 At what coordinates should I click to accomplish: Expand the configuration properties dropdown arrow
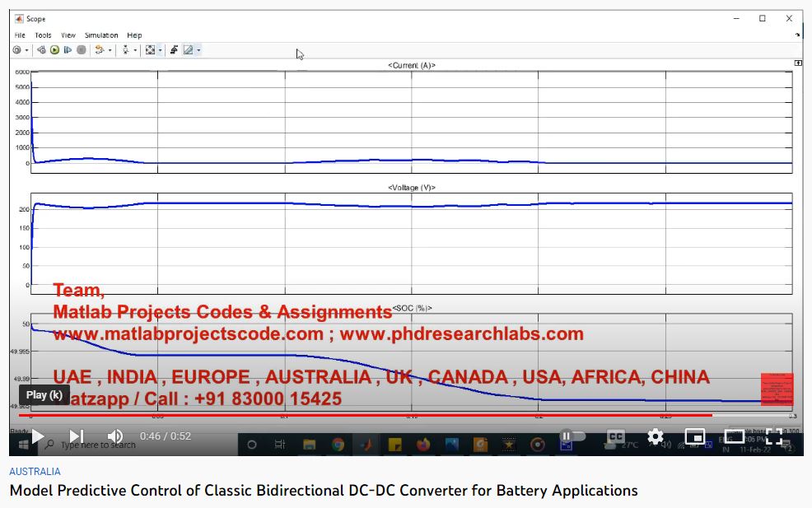point(26,50)
